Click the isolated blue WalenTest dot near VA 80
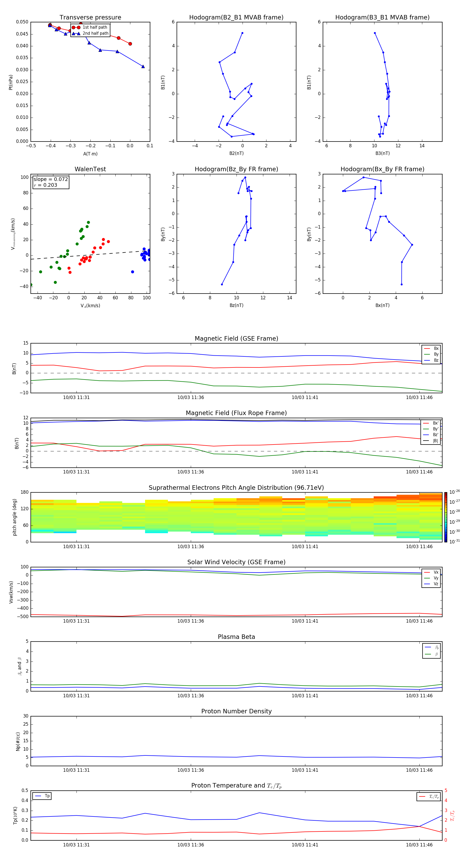This screenshot has height=868, width=473. click(x=132, y=272)
